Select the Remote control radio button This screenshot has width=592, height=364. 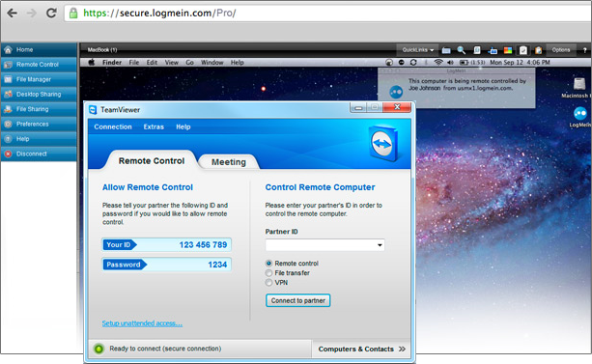268,264
